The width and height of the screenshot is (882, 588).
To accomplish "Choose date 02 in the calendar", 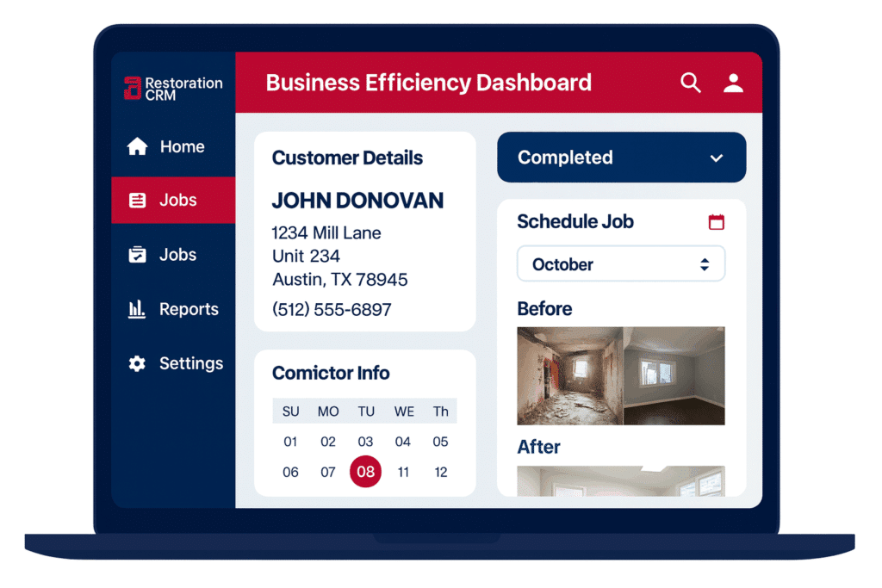I will pos(328,442).
